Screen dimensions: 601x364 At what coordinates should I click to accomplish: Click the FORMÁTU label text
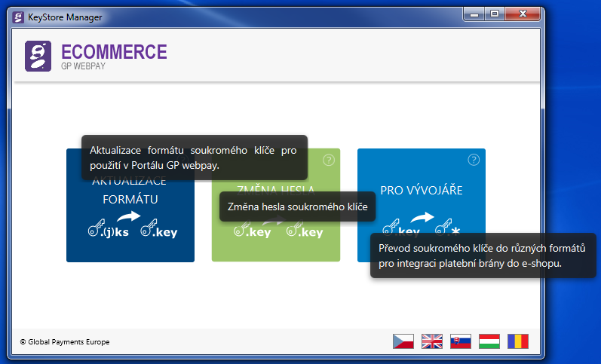[130, 200]
